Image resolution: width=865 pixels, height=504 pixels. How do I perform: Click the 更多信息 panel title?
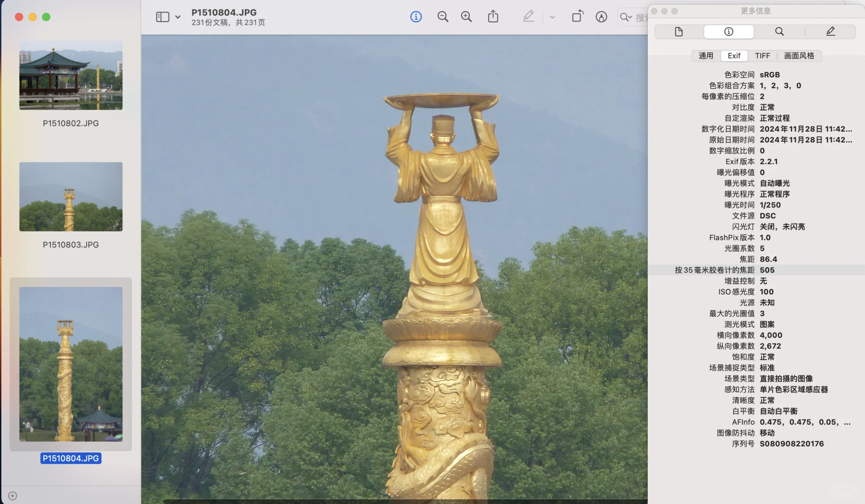(756, 11)
